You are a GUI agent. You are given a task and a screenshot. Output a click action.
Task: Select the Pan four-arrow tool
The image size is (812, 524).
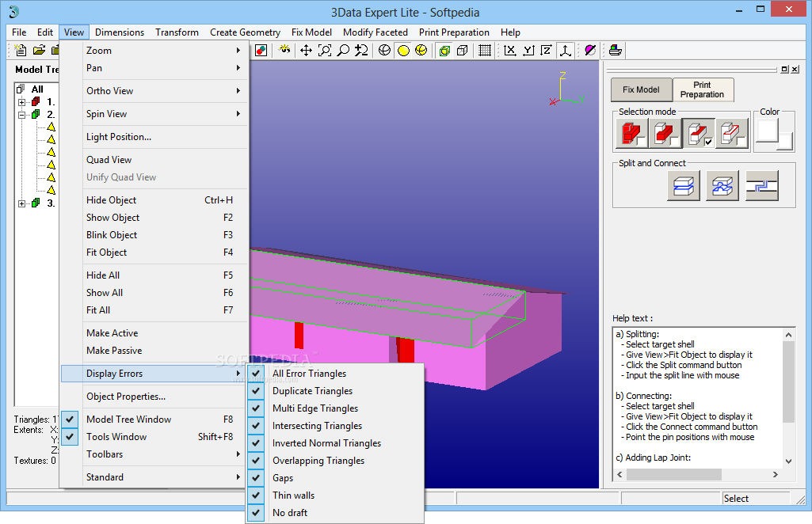306,50
